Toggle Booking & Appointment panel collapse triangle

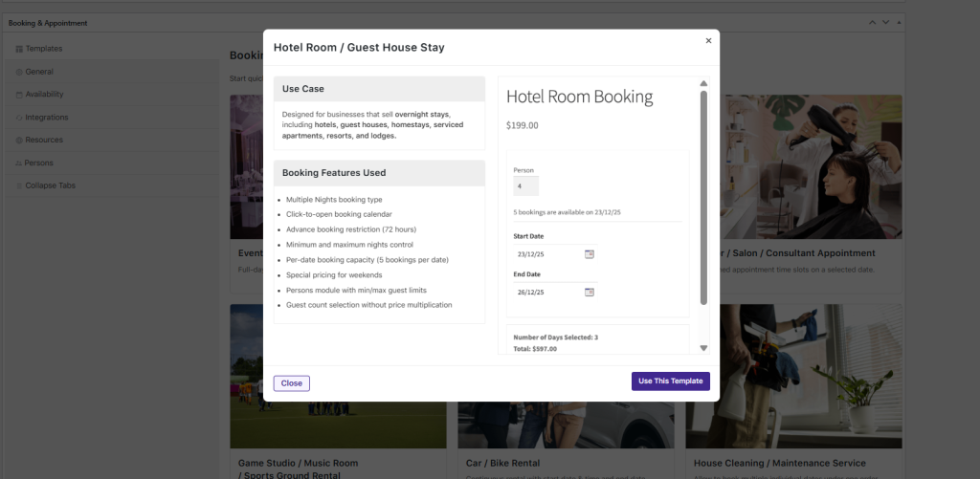tap(899, 23)
